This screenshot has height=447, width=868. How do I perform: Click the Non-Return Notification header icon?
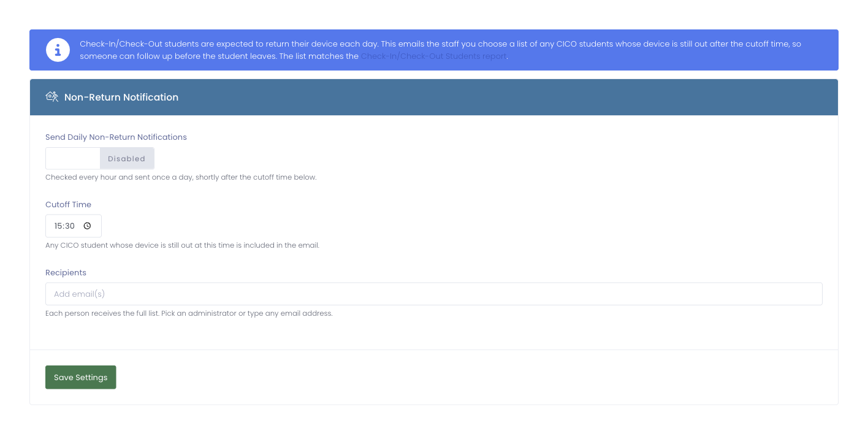(x=52, y=97)
